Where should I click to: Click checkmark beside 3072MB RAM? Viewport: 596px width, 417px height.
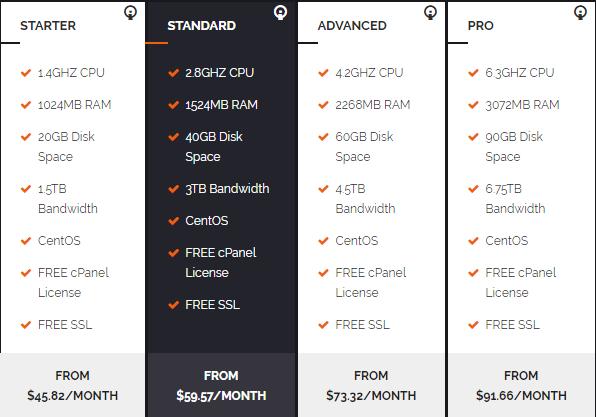(473, 105)
